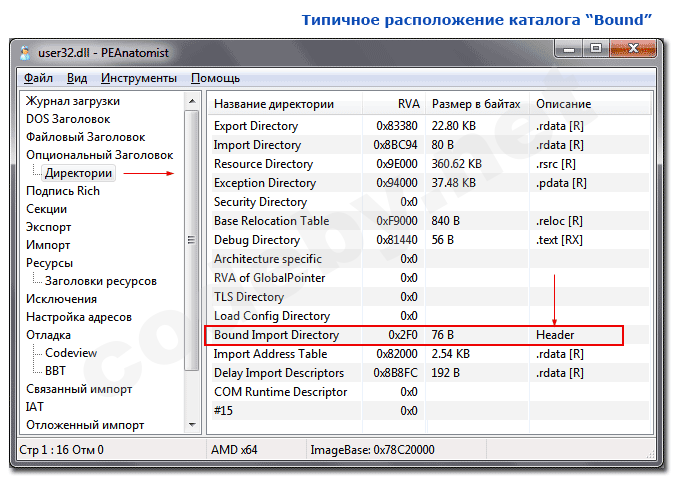The width and height of the screenshot is (674, 480).
Task: Select DOS Заголовок tree item
Action: pos(68,119)
